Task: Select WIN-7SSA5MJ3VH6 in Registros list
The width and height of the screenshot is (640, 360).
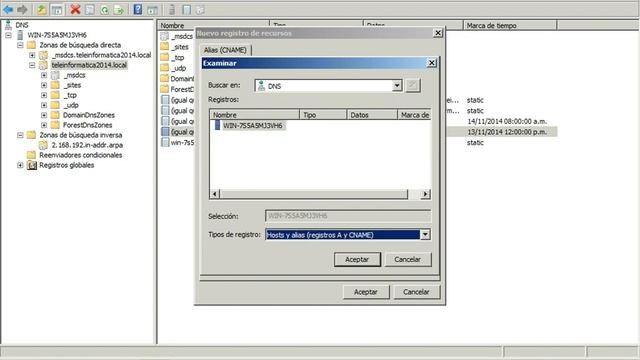Action: [253, 125]
